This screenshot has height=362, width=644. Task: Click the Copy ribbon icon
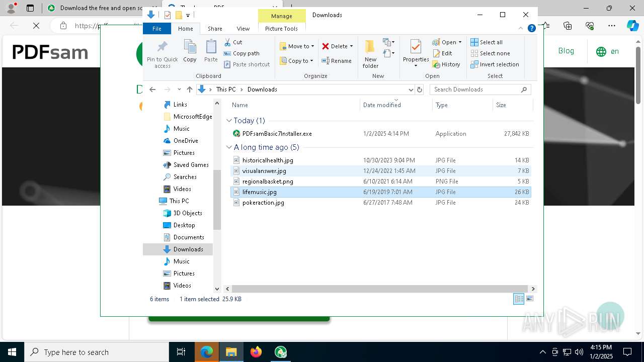[190, 51]
